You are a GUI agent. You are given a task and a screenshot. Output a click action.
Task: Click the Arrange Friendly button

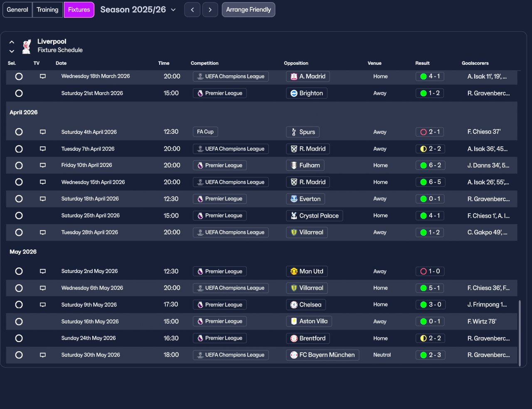pyautogui.click(x=249, y=10)
